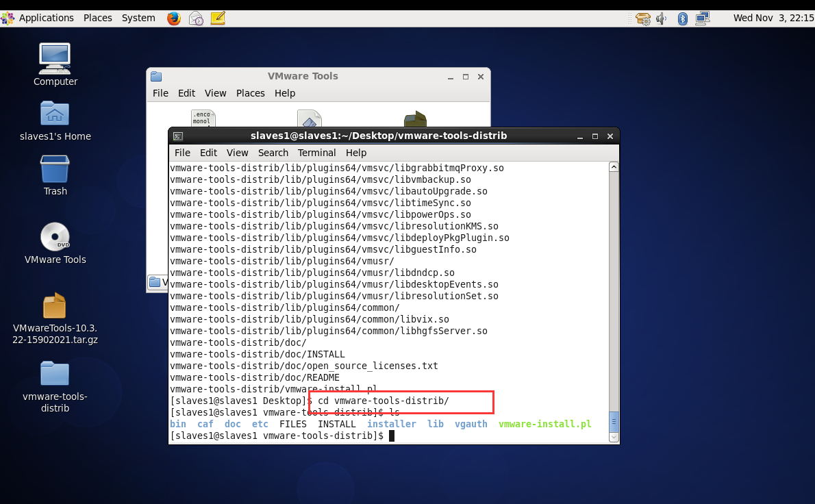Adjust the sound via the speaker tray icon

[661, 18]
